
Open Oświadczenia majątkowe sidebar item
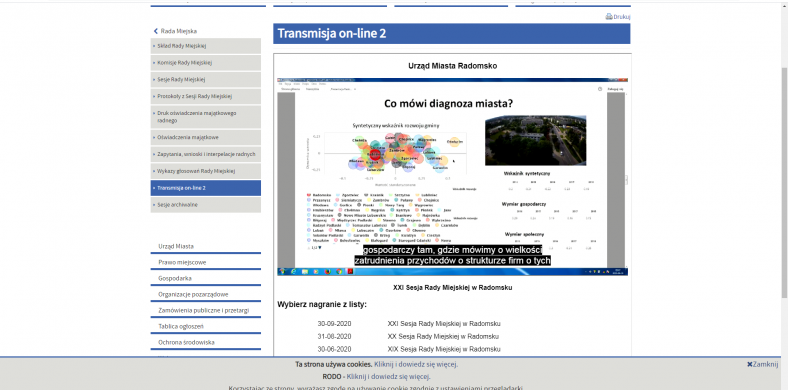(206, 137)
